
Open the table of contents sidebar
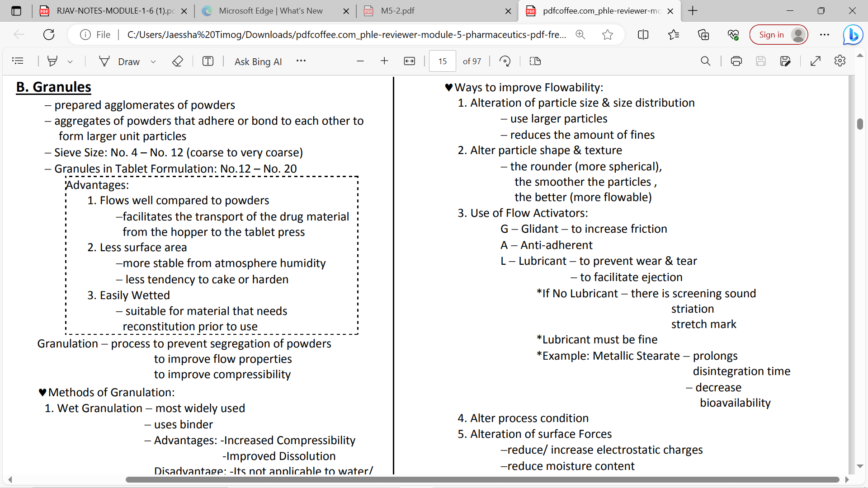coord(18,61)
